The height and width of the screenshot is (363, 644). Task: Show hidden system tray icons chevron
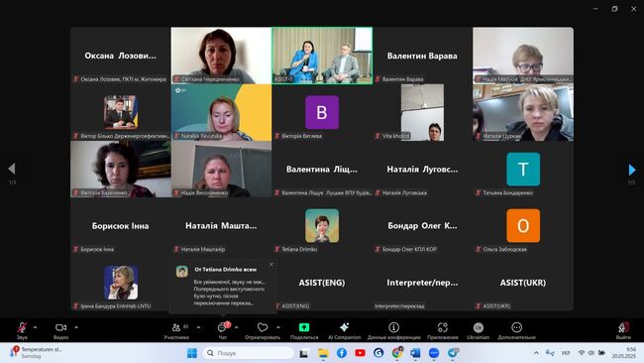pyautogui.click(x=536, y=353)
